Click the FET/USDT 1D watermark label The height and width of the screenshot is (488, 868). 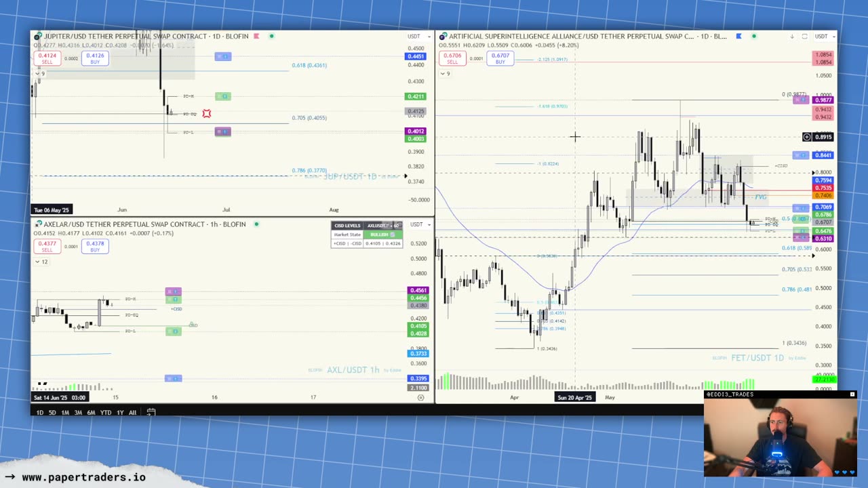[x=757, y=358]
